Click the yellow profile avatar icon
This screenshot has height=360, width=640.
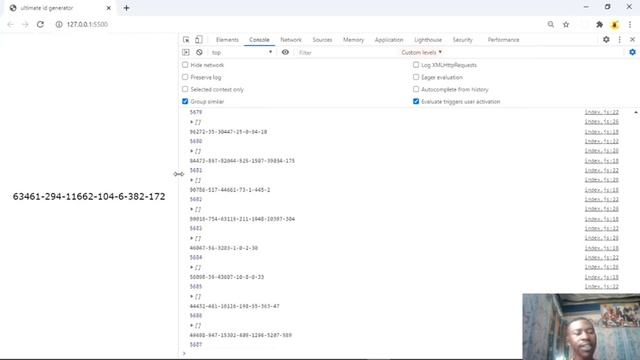(615, 24)
